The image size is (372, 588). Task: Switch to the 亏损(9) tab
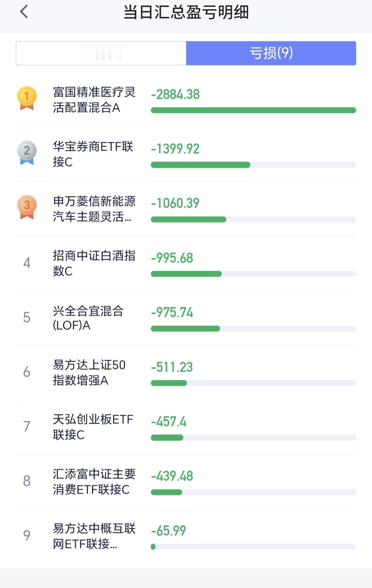271,53
